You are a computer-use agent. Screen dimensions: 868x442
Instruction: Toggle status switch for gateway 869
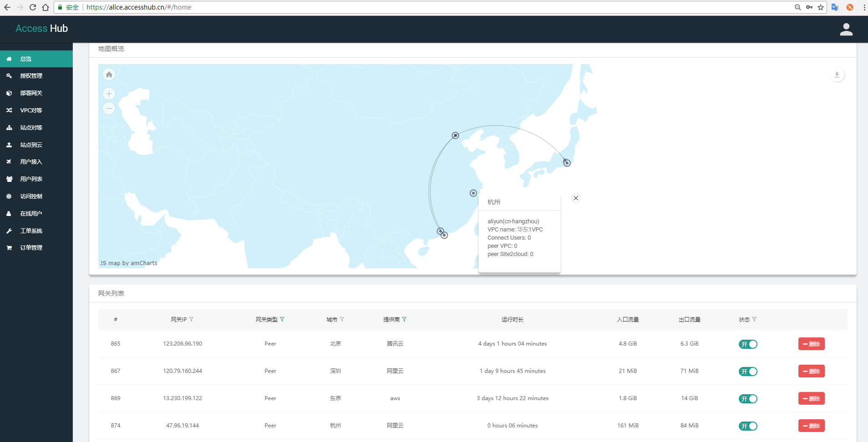pyautogui.click(x=748, y=399)
